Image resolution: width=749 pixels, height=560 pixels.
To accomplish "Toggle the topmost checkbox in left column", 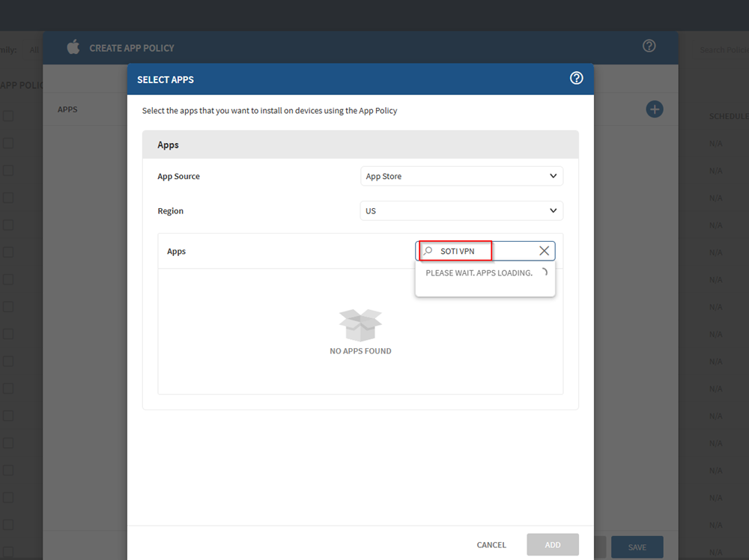I will tap(7, 116).
